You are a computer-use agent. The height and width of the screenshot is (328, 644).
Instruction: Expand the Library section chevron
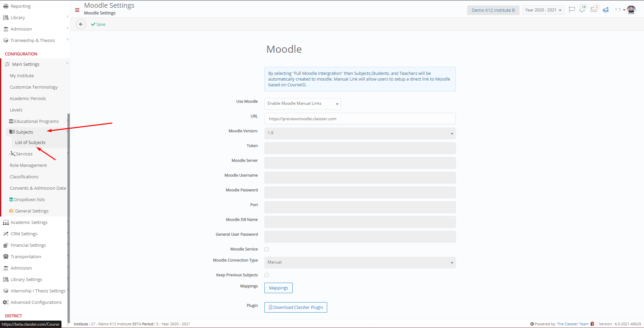[x=67, y=17]
